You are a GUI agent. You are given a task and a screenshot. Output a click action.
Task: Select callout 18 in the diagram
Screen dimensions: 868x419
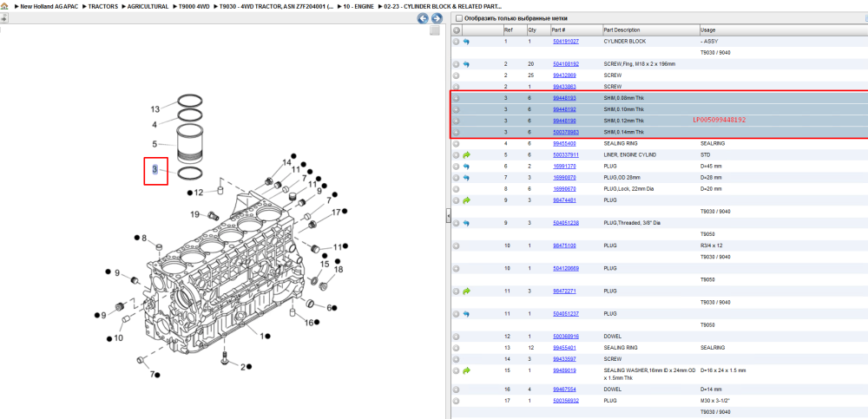click(x=339, y=269)
